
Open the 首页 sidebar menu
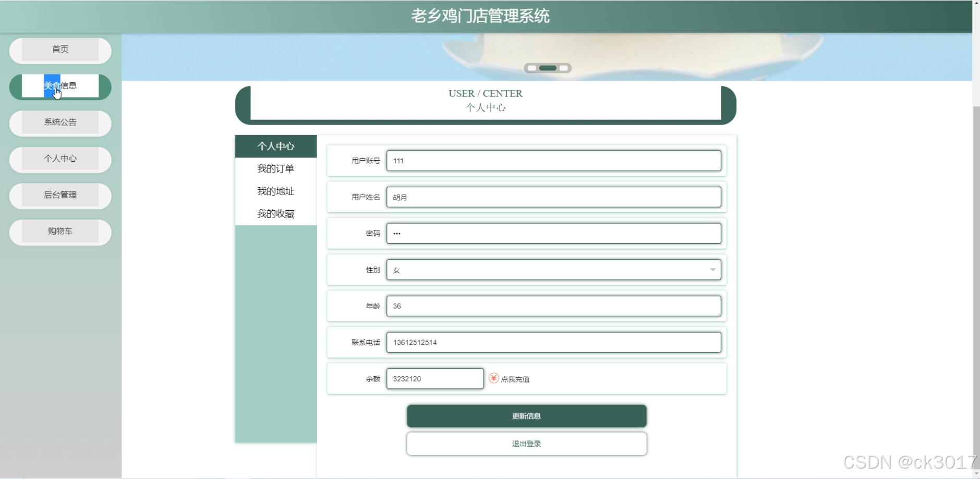tap(60, 50)
